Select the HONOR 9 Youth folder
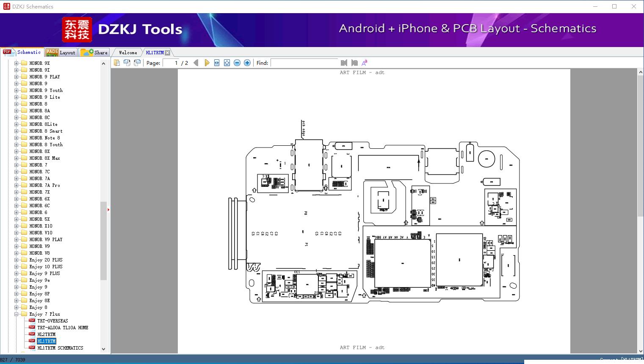Screen dimensions: 644x364 click(46, 90)
